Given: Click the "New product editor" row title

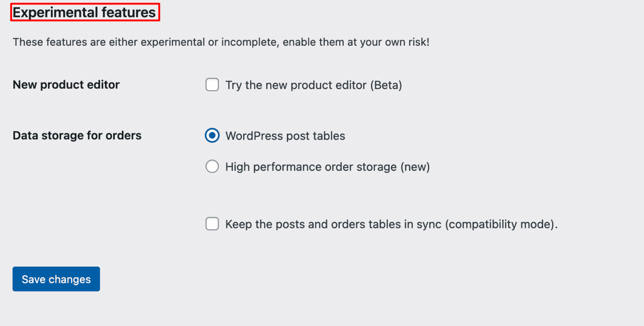Looking at the screenshot, I should point(66,85).
